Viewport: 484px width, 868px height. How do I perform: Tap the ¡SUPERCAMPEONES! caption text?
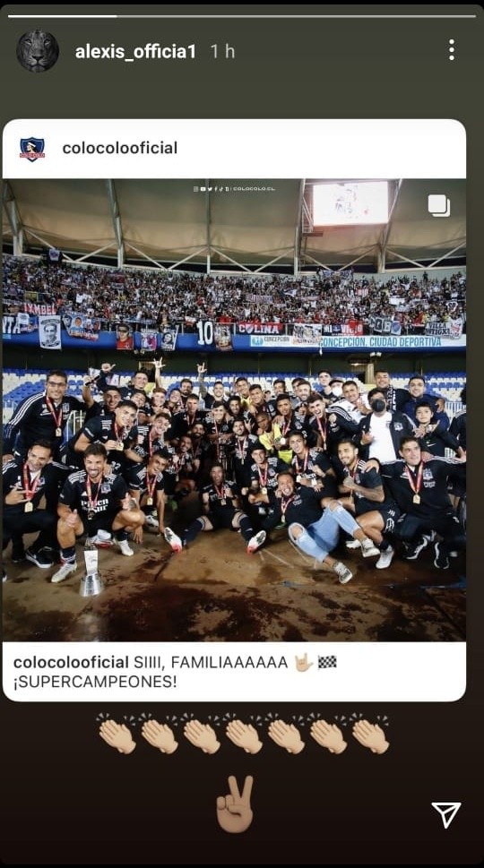click(95, 682)
